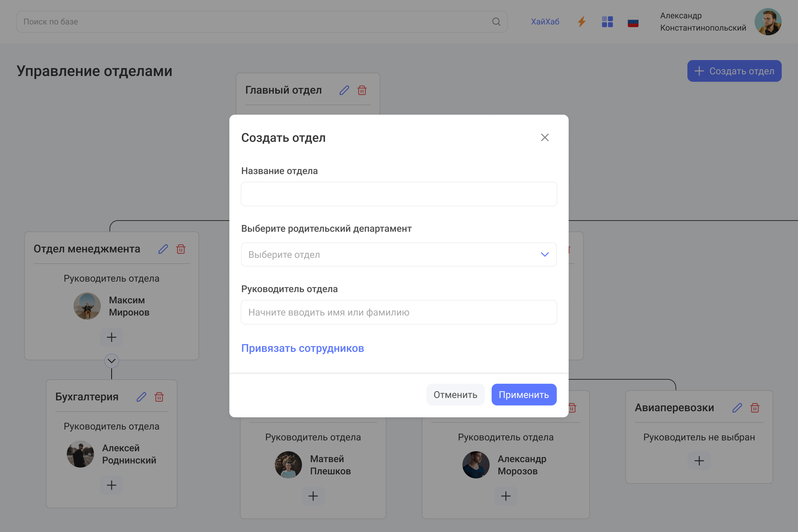Add employee via plus under Максим Миронов
The height and width of the screenshot is (532, 798).
tap(111, 337)
